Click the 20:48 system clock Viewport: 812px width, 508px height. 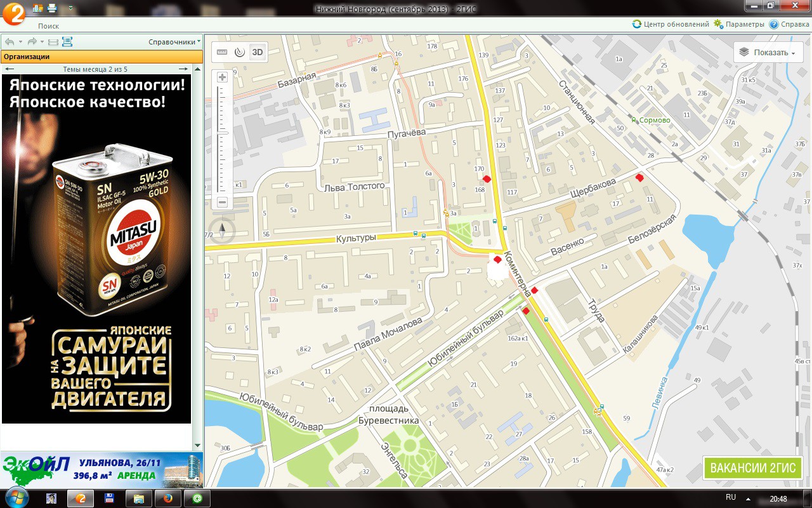point(778,499)
